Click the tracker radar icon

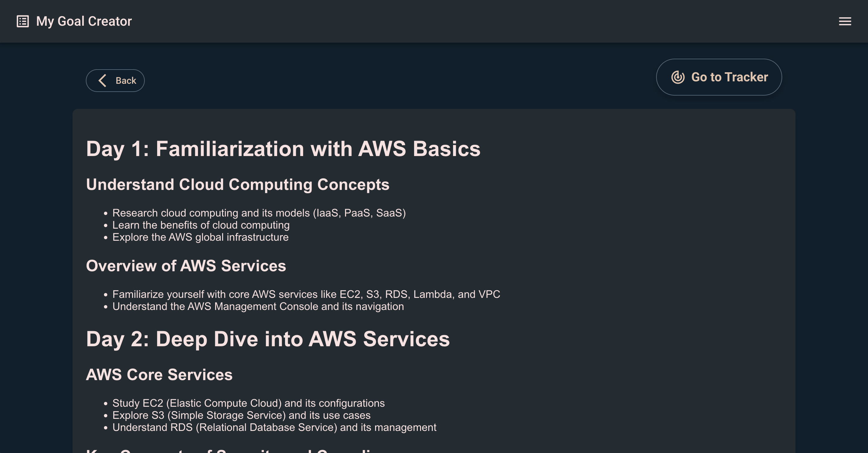pos(678,77)
